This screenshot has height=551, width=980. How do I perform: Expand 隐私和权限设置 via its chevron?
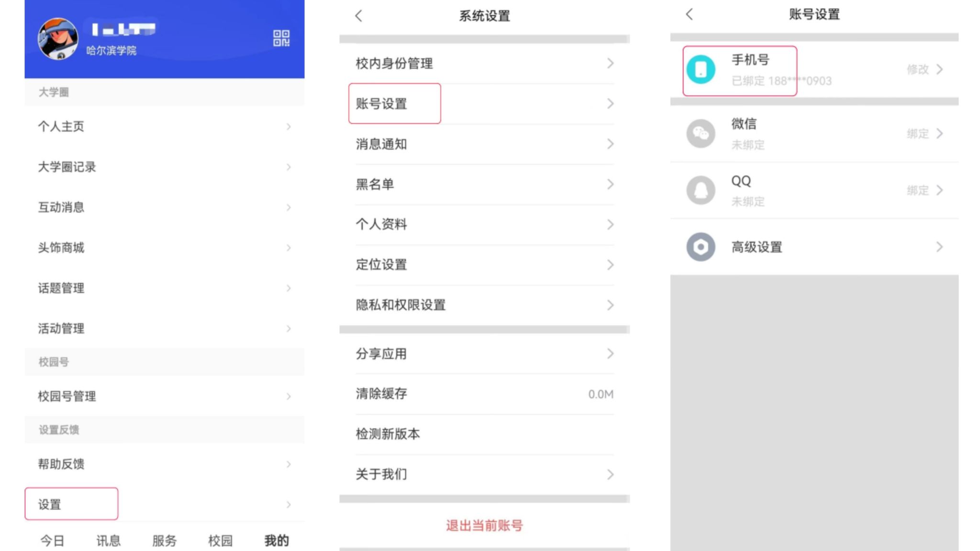pyautogui.click(x=610, y=305)
